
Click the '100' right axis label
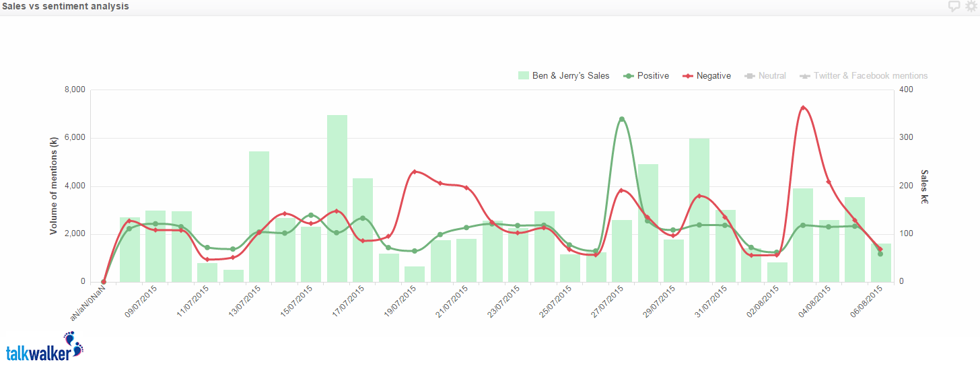[905, 234]
